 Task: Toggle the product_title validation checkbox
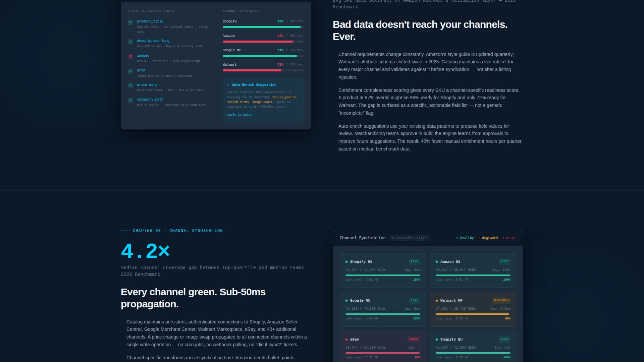[130, 22]
